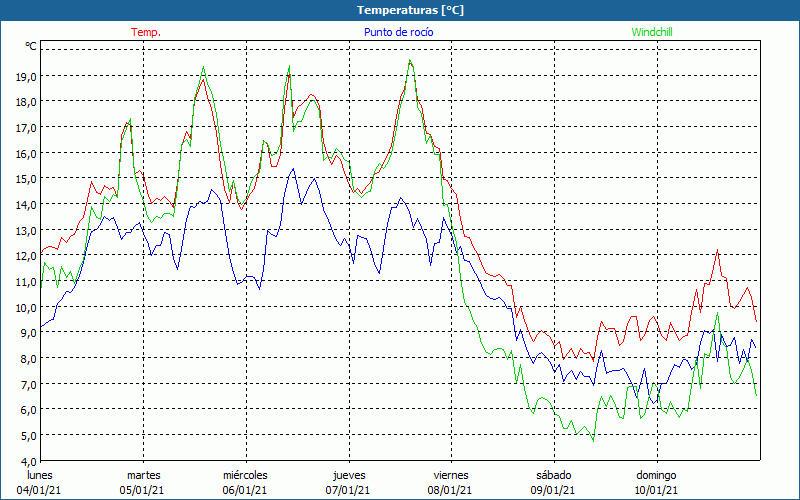This screenshot has width=800, height=500.
Task: Click the 14,0 y-axis value
Action: click(x=26, y=205)
